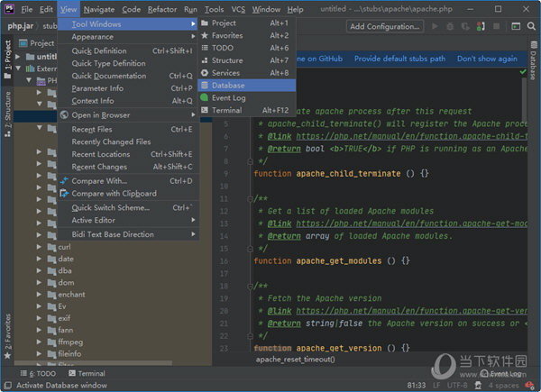
Task: Select the fileinfo folder in the tree
Action: (69, 354)
